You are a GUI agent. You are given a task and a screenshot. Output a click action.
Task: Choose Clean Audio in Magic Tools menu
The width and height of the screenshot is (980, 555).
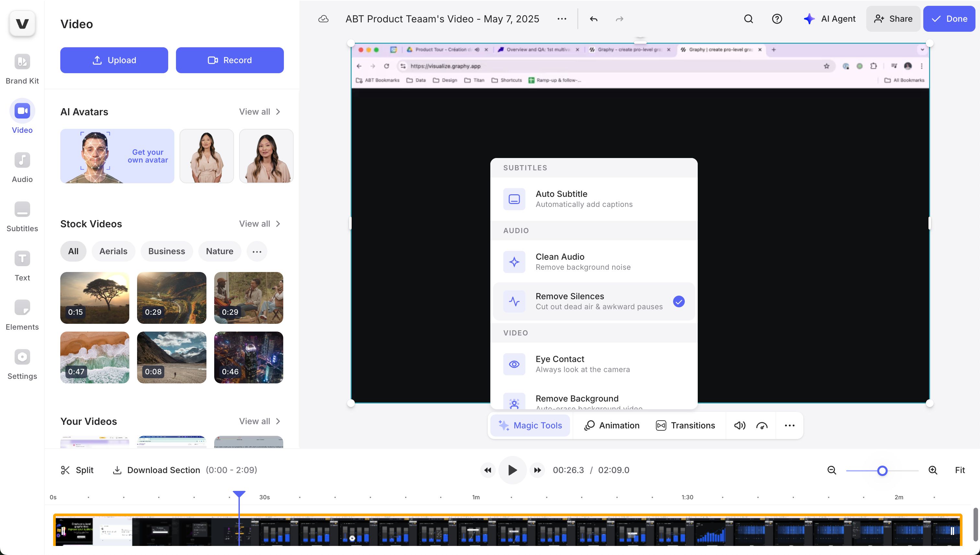tap(594, 262)
